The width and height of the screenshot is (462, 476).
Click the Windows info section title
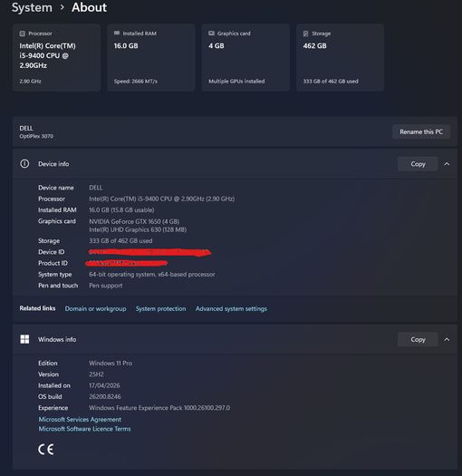point(57,339)
